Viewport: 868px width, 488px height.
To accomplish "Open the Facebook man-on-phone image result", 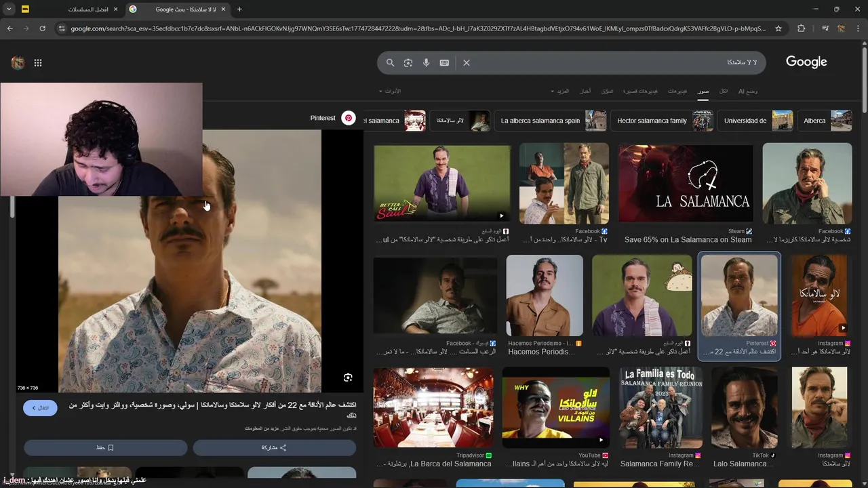I will click(807, 183).
